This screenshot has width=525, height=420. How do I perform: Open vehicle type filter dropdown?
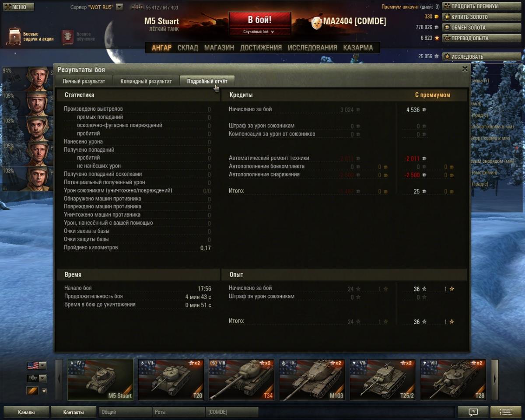click(36, 378)
